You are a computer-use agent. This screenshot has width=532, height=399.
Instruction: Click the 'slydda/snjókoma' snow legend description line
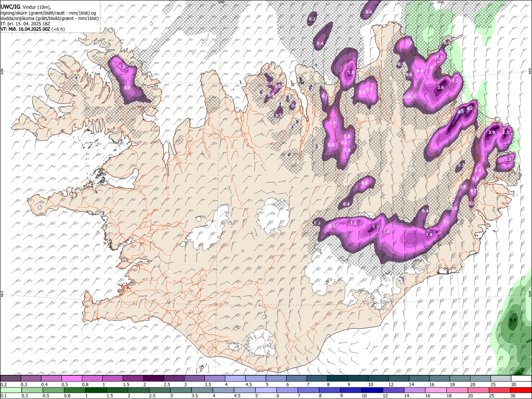(49, 18)
